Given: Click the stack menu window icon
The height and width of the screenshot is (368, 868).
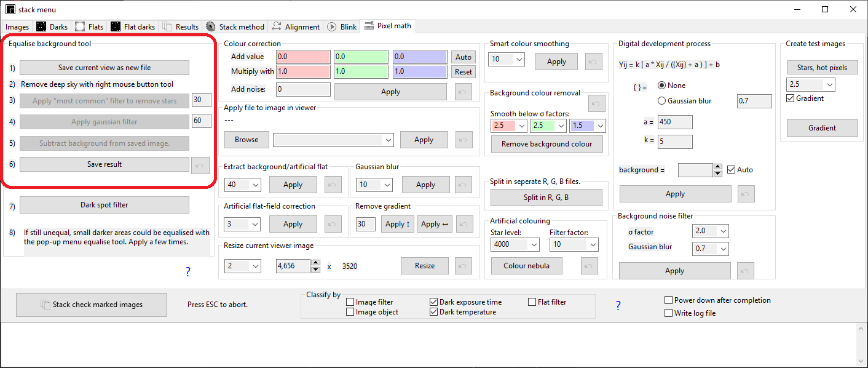Looking at the screenshot, I should coord(10,10).
